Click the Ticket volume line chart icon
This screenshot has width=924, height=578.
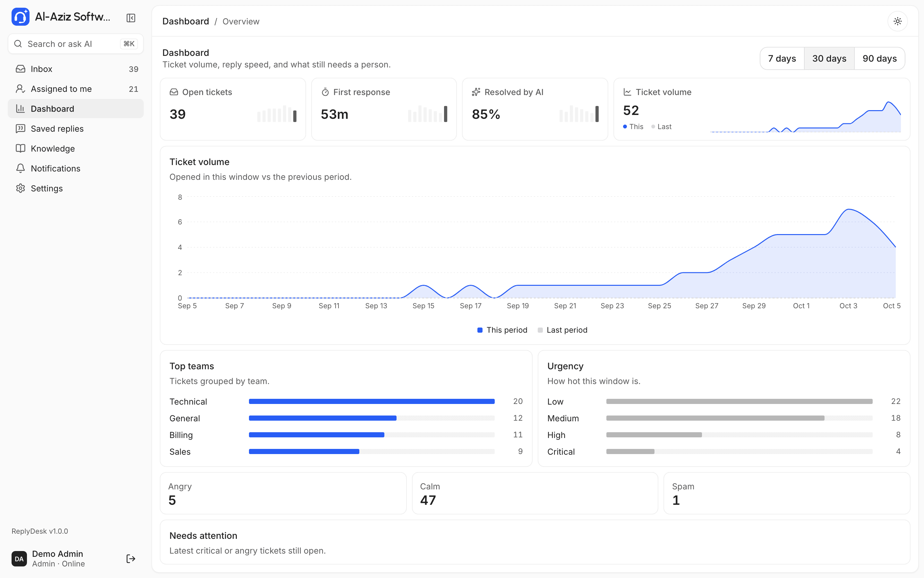coord(627,92)
